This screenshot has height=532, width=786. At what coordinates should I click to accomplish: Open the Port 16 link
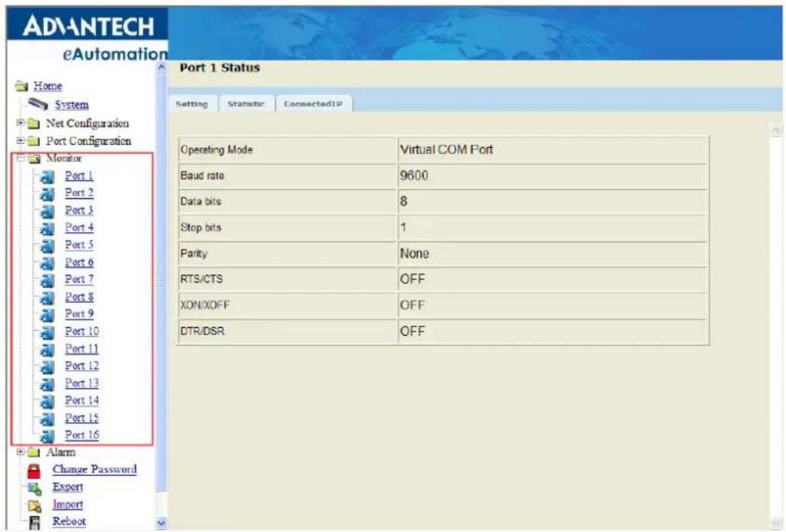(x=81, y=435)
